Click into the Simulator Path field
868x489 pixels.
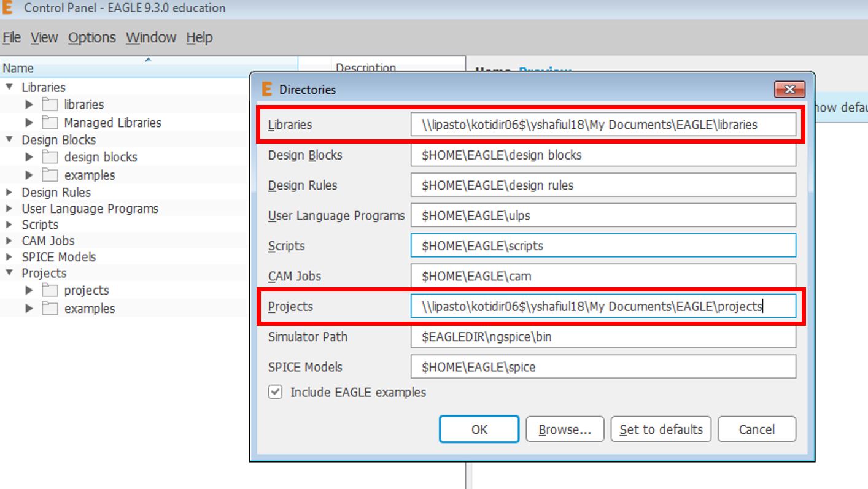click(x=603, y=336)
